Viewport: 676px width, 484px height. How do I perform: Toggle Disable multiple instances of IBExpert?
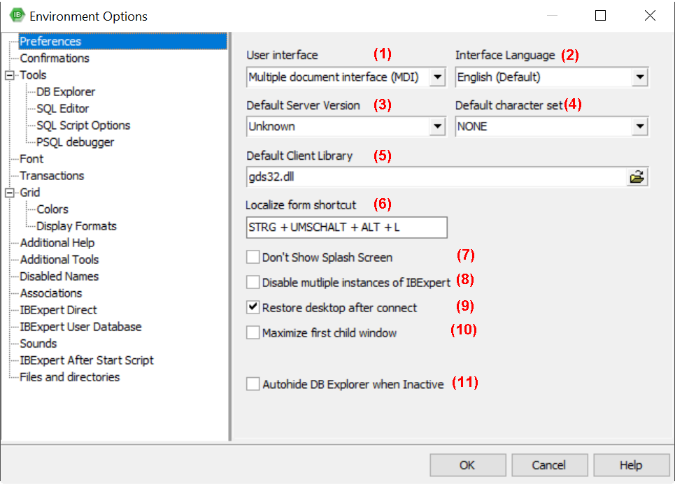tap(253, 282)
